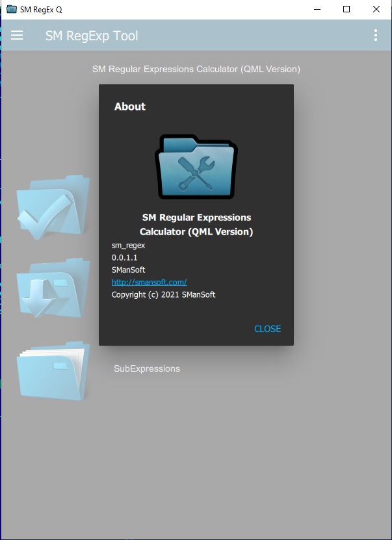
Task: Select the SubExpressions label
Action: point(147,368)
